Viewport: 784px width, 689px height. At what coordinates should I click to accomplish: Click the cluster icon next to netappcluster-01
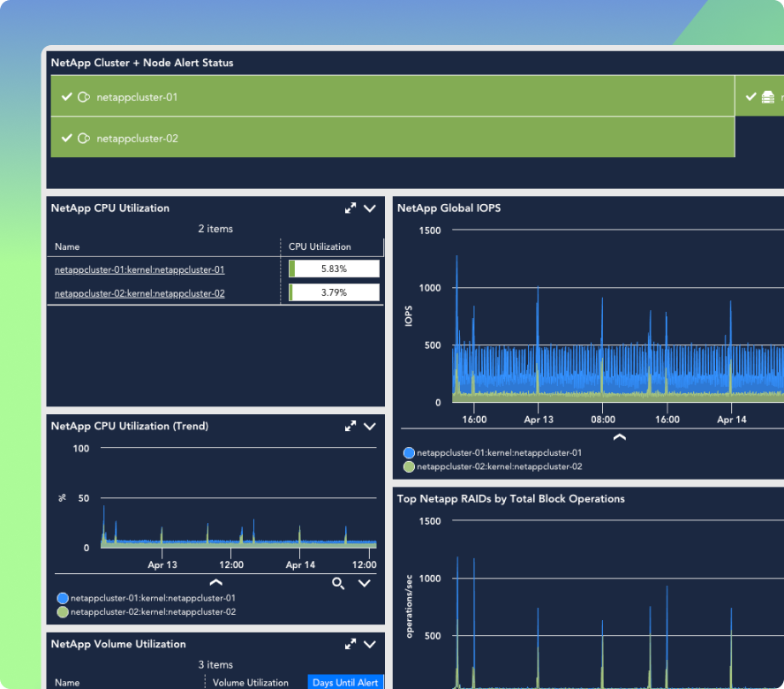click(84, 97)
